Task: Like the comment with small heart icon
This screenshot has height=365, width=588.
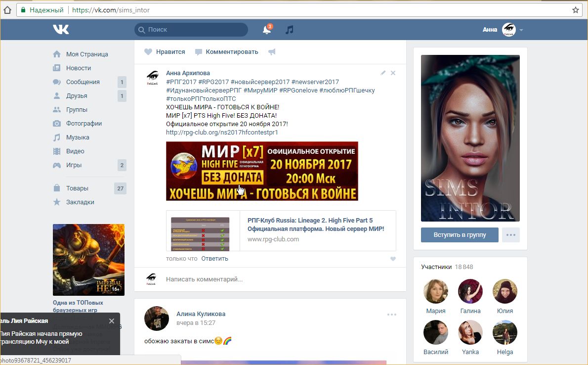Action: [393, 259]
